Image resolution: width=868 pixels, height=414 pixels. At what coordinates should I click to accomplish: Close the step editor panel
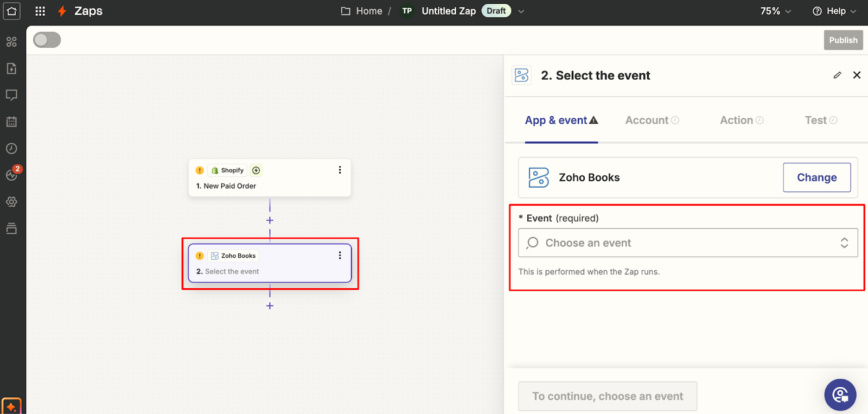[857, 75]
